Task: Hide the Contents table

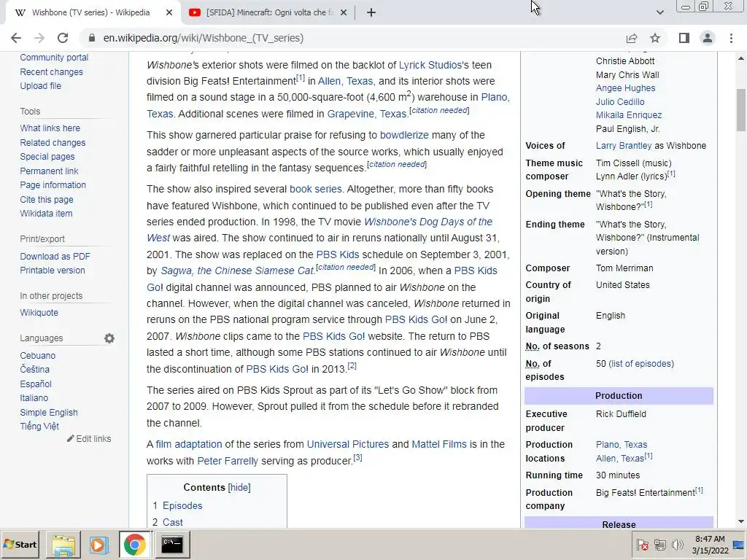Action: click(x=239, y=488)
